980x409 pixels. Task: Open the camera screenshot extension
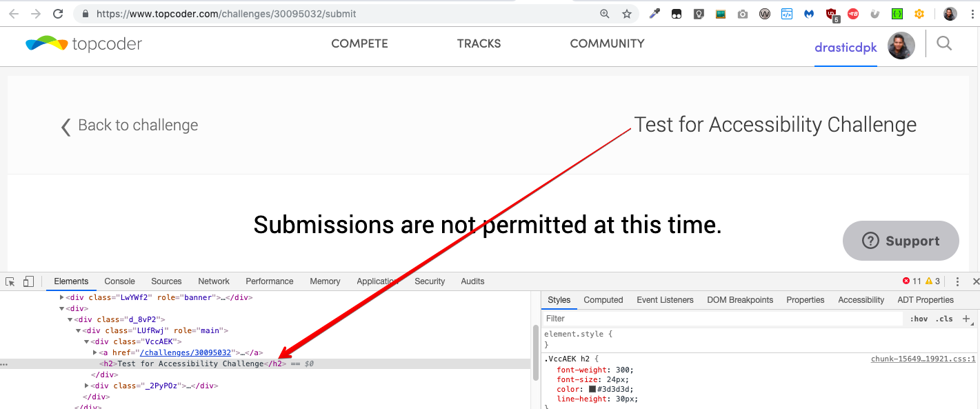pos(743,14)
